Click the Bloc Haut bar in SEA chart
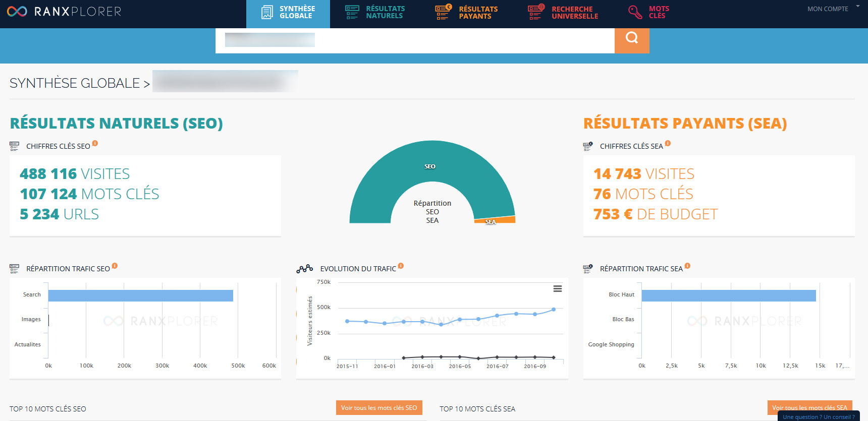Viewport: 868px width, 421px height. [x=729, y=295]
